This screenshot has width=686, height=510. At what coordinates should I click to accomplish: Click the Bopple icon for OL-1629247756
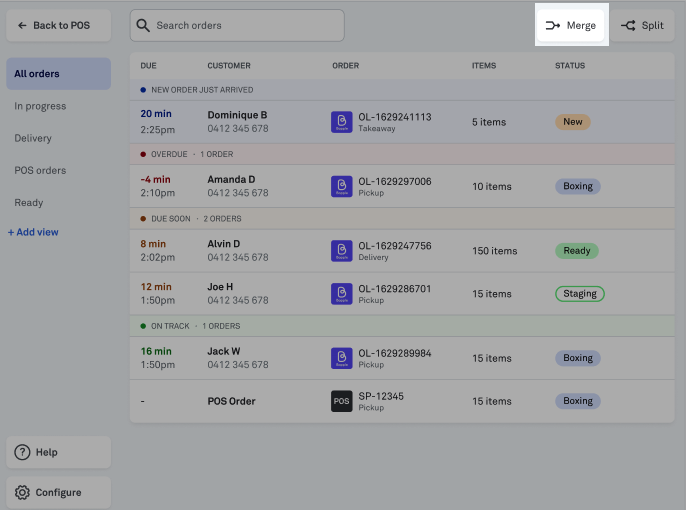click(342, 251)
